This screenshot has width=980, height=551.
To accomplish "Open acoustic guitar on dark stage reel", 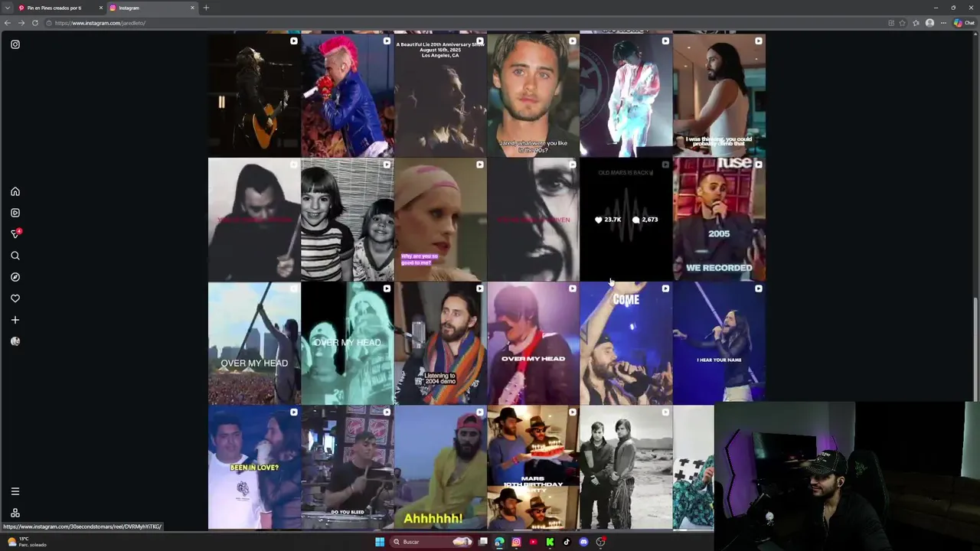I will [254, 95].
